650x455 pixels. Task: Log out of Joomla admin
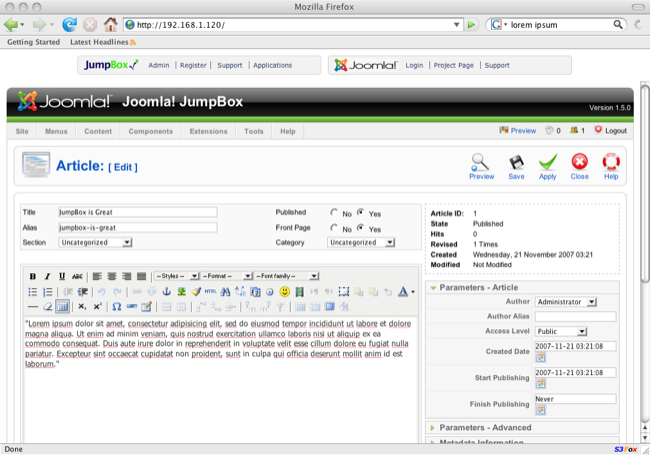click(x=610, y=131)
